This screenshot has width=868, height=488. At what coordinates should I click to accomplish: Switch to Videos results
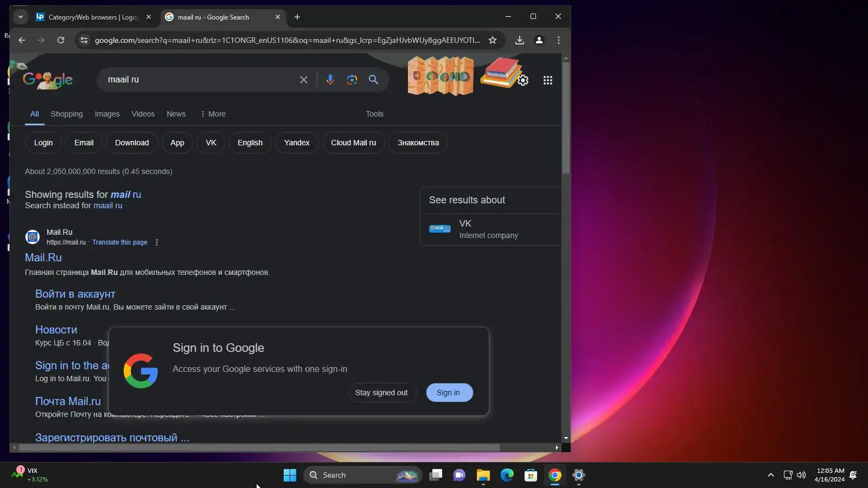pos(143,114)
